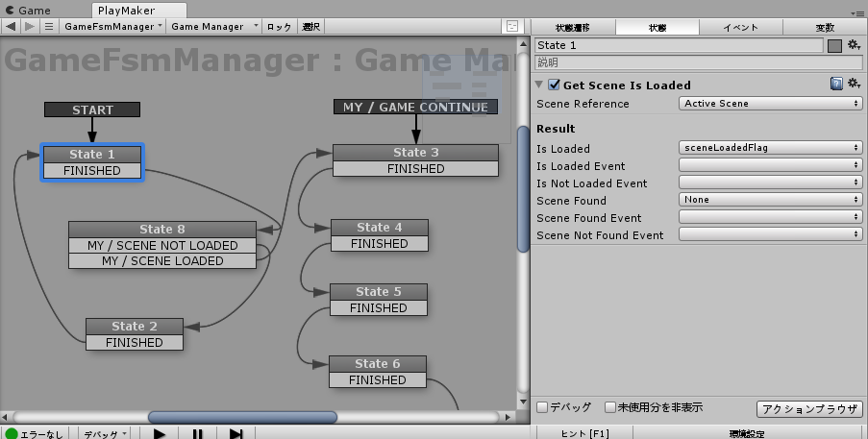Click the 説明 description field
Image resolution: width=868 pixels, height=439 pixels.
(698, 62)
